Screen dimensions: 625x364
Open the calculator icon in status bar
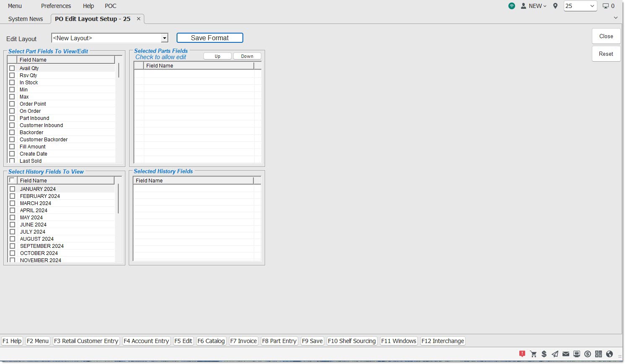[599, 354]
